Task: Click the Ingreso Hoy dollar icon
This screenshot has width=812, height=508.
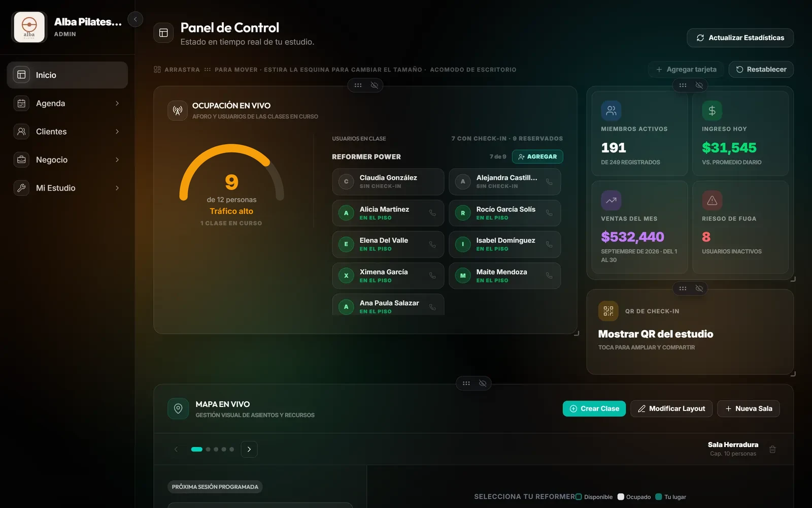Action: point(712,110)
